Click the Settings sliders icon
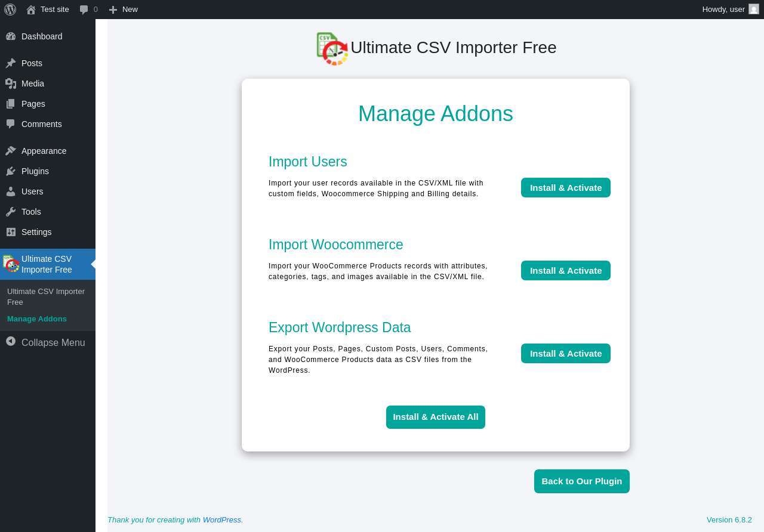 [x=11, y=232]
